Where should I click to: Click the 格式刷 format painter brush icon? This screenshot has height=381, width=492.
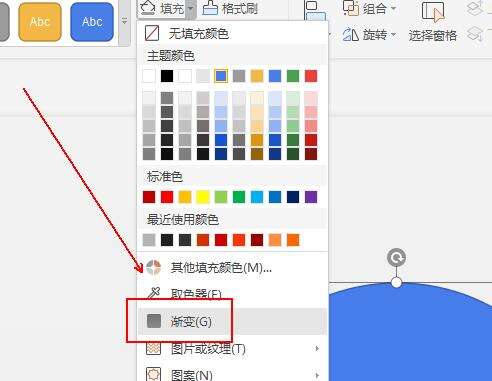click(x=210, y=8)
